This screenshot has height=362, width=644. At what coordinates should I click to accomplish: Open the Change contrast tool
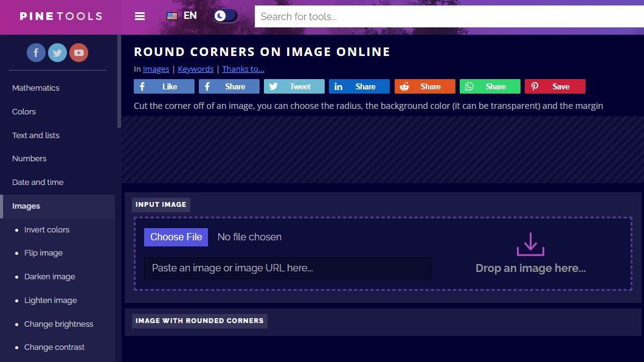54,347
